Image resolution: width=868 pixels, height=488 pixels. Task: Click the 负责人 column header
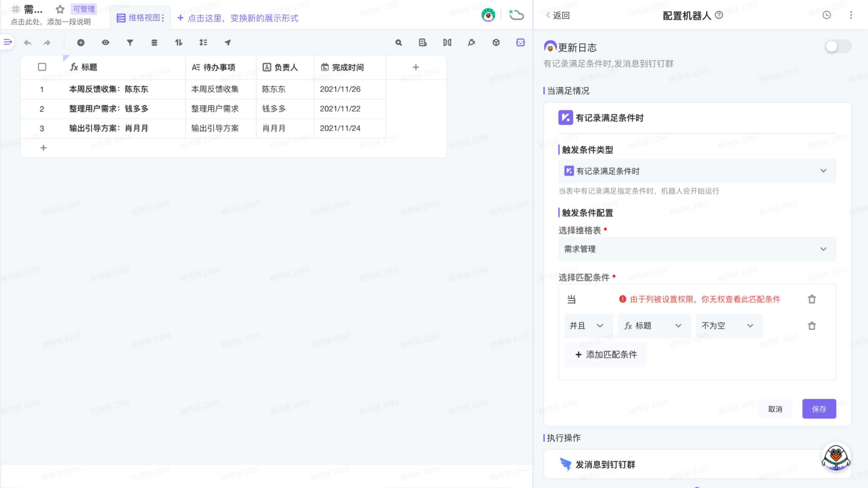point(285,67)
